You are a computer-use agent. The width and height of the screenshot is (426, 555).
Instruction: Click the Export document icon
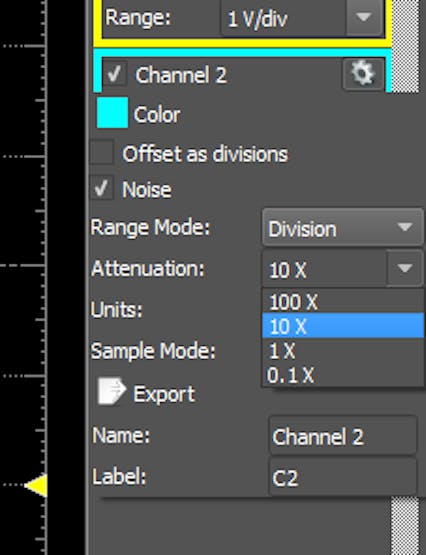(112, 391)
